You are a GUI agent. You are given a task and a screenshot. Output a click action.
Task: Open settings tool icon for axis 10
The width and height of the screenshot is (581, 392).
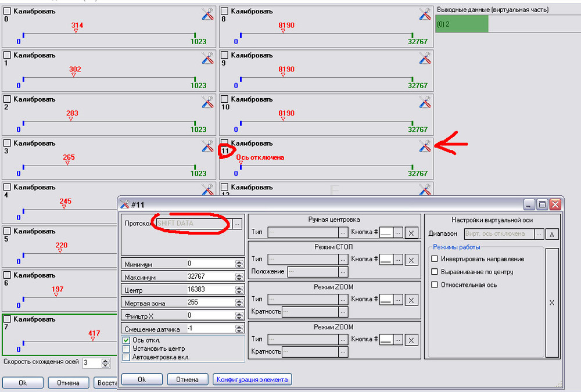point(425,102)
